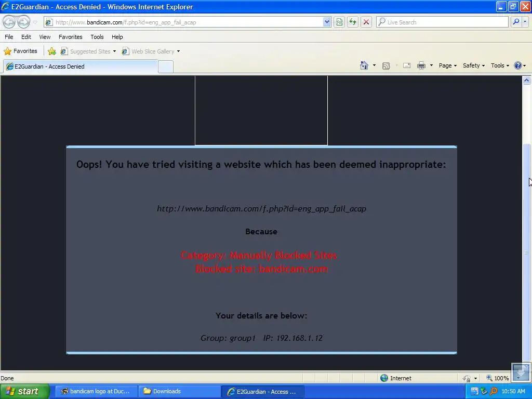Click the Stop loading icon

click(366, 22)
